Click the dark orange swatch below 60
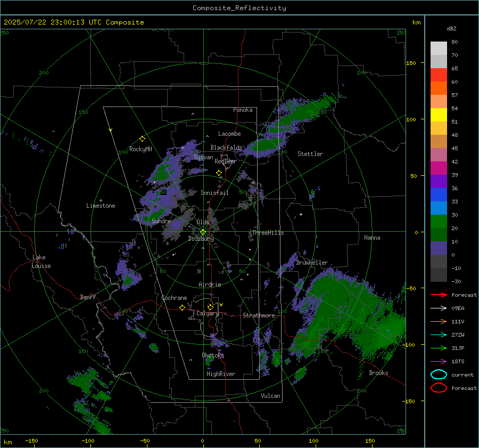 click(x=439, y=88)
